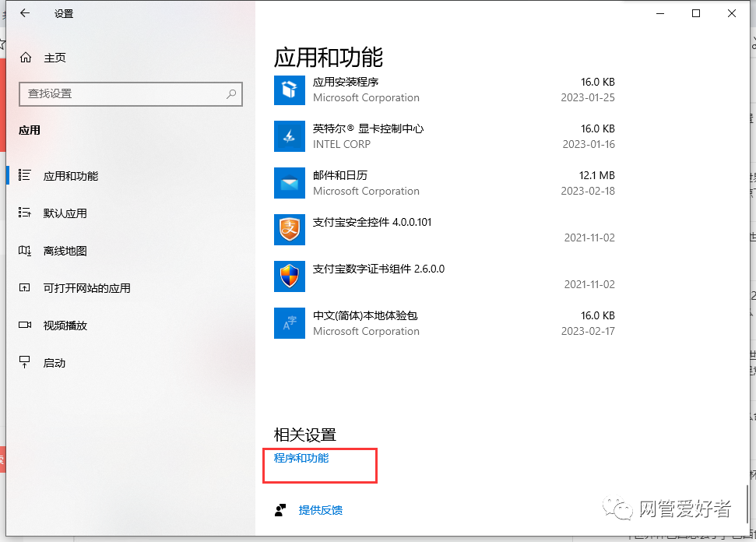The height and width of the screenshot is (542, 756).
Task: Click the 支付宝数字证书组件 icon
Action: [x=289, y=276]
